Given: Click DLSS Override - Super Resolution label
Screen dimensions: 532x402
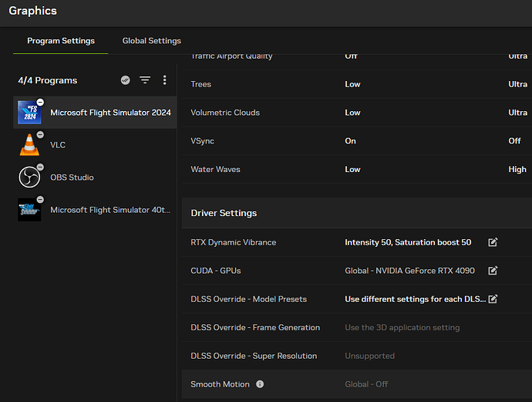Looking at the screenshot, I should [254, 356].
